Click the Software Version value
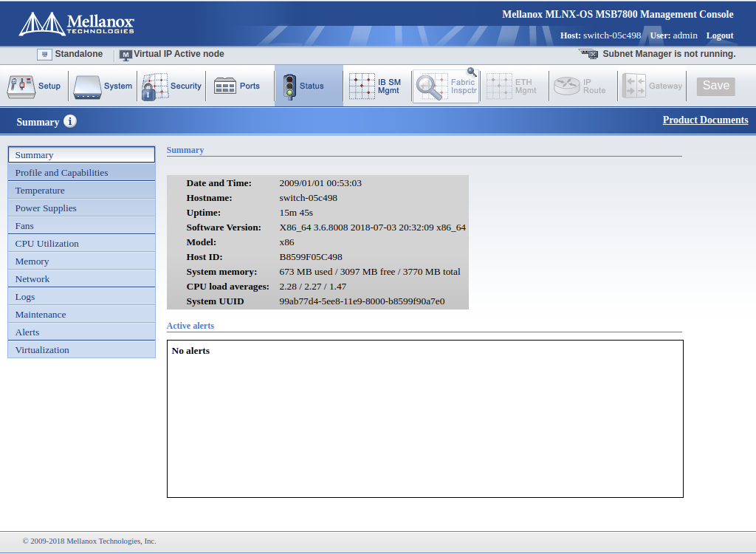 point(373,228)
